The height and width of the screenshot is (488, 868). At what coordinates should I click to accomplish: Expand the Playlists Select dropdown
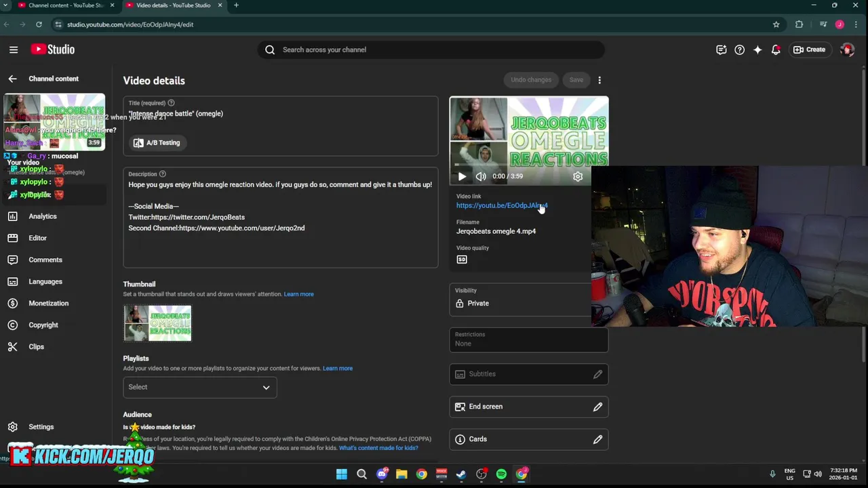pos(200,387)
